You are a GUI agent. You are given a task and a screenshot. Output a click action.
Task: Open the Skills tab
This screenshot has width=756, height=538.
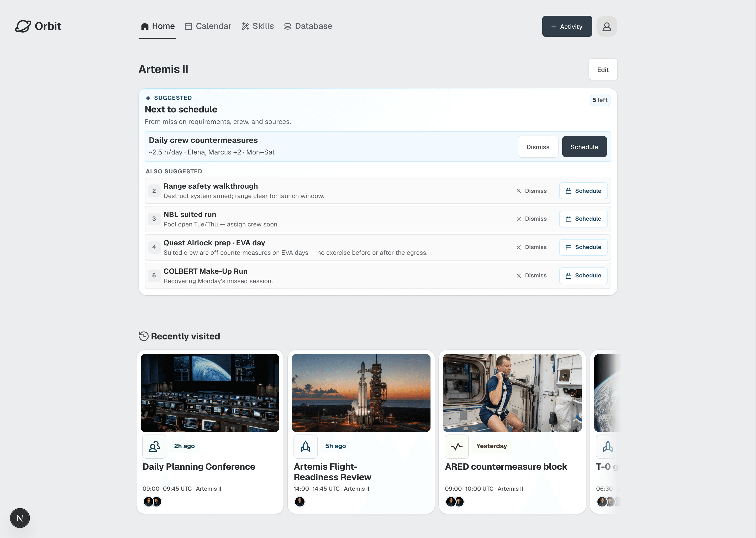click(x=258, y=26)
